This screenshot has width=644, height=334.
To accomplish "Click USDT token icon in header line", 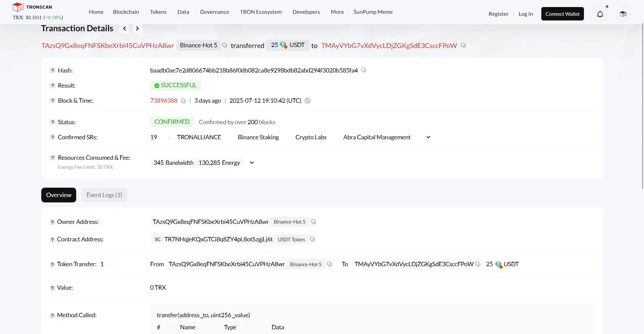I will pos(284,45).
